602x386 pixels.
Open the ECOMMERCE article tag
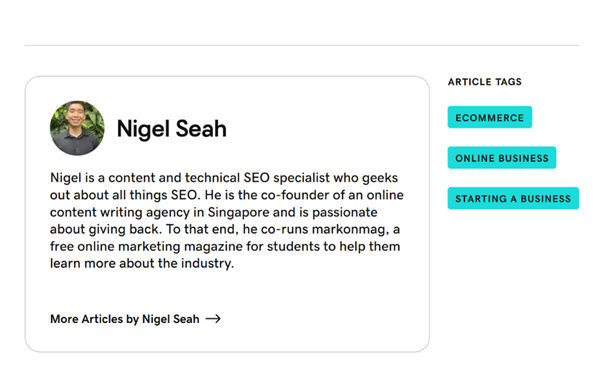(490, 117)
